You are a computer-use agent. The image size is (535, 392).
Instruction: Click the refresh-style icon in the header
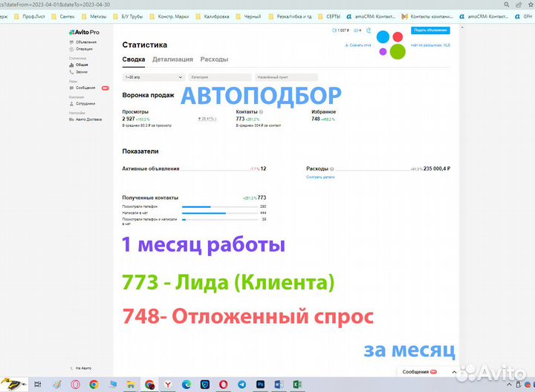click(x=369, y=30)
